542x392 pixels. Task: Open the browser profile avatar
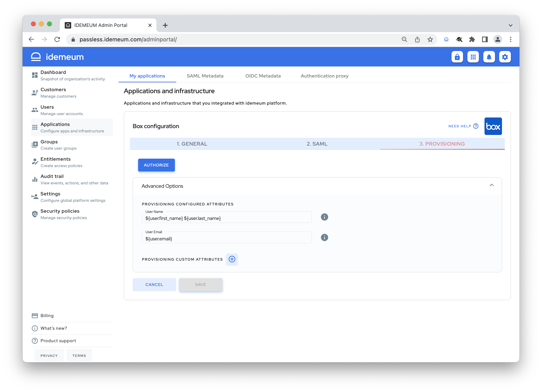click(498, 39)
